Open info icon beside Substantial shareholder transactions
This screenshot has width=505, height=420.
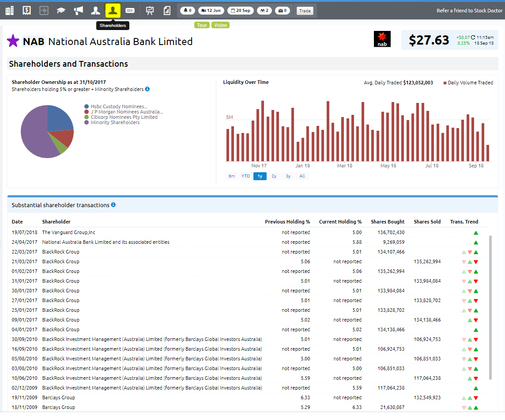tap(113, 204)
